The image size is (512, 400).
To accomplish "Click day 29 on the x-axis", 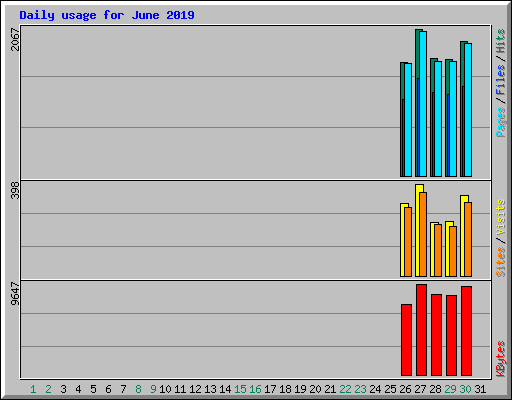I will (x=450, y=389).
